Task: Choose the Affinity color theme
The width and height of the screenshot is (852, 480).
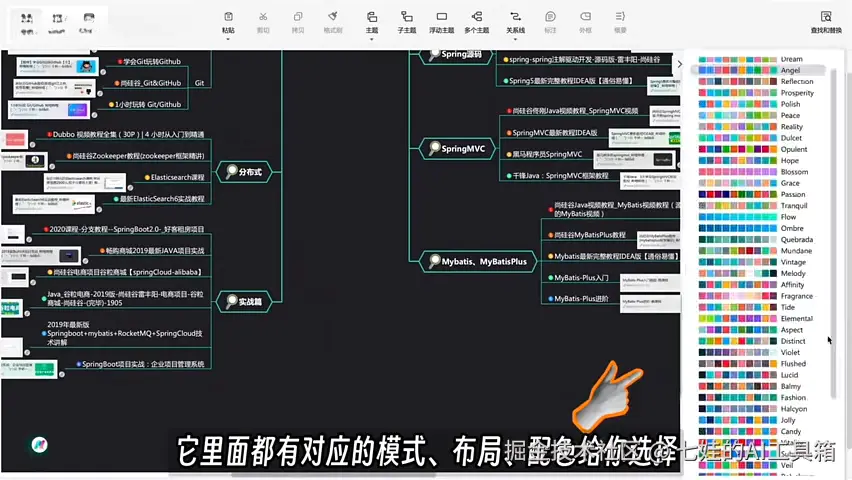Action: [x=751, y=285]
